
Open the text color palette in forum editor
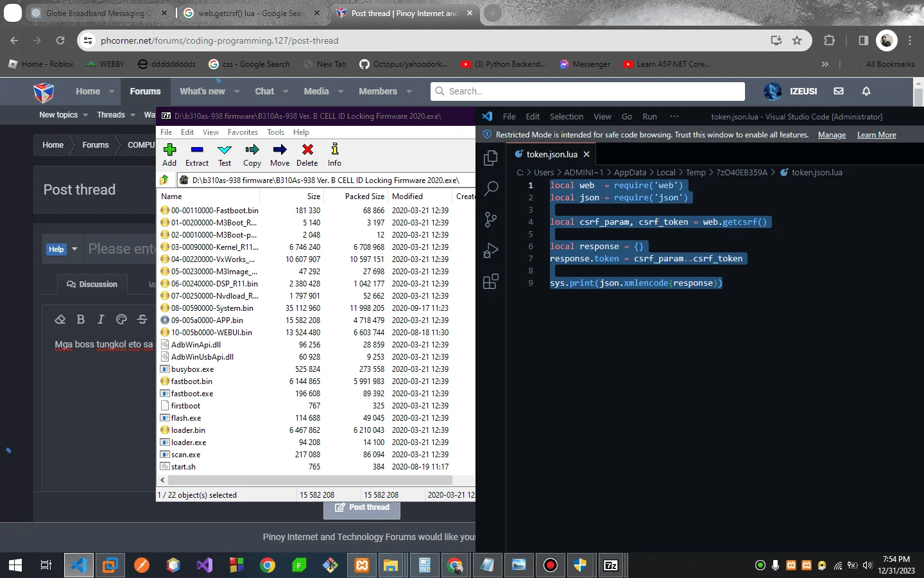pos(121,319)
